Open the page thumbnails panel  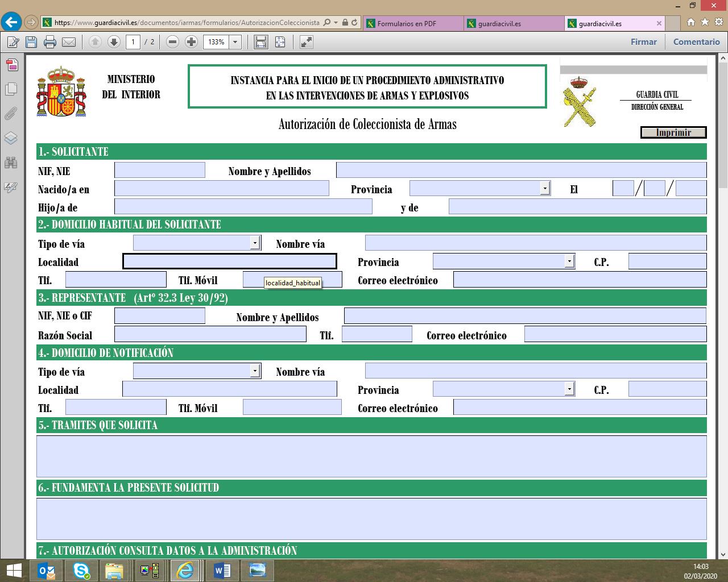pos(11,89)
